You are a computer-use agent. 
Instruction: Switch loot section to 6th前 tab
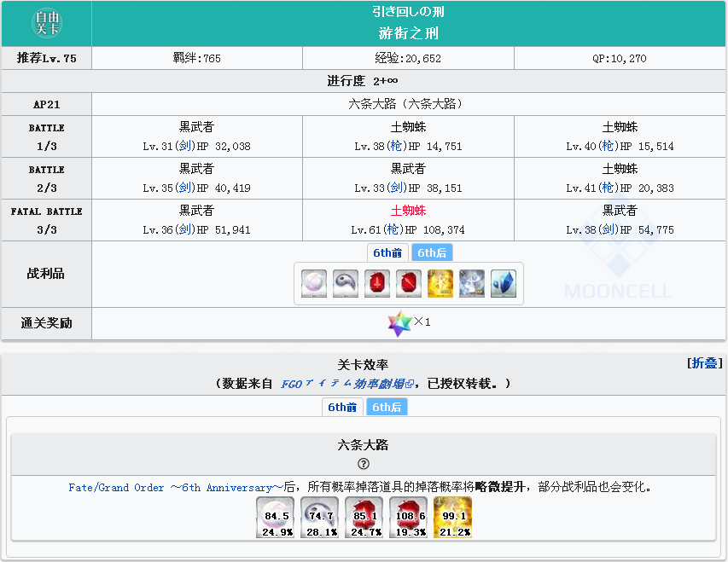(x=387, y=252)
